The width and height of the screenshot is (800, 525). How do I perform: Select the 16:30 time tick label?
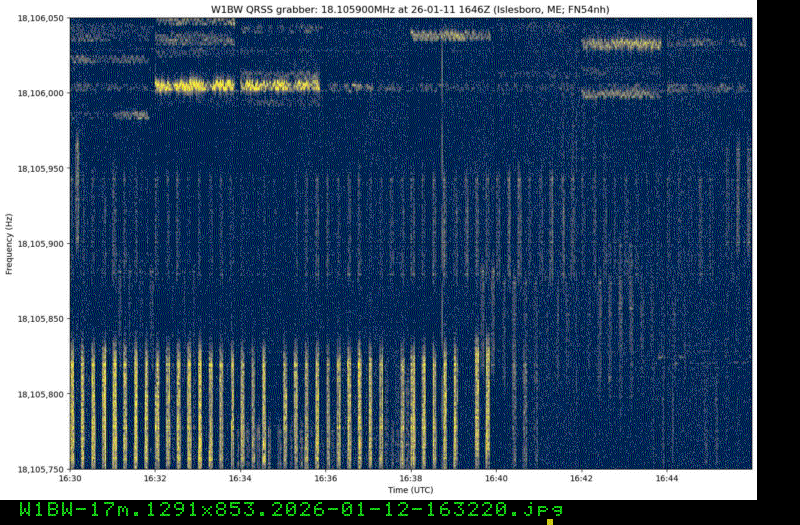[70, 478]
